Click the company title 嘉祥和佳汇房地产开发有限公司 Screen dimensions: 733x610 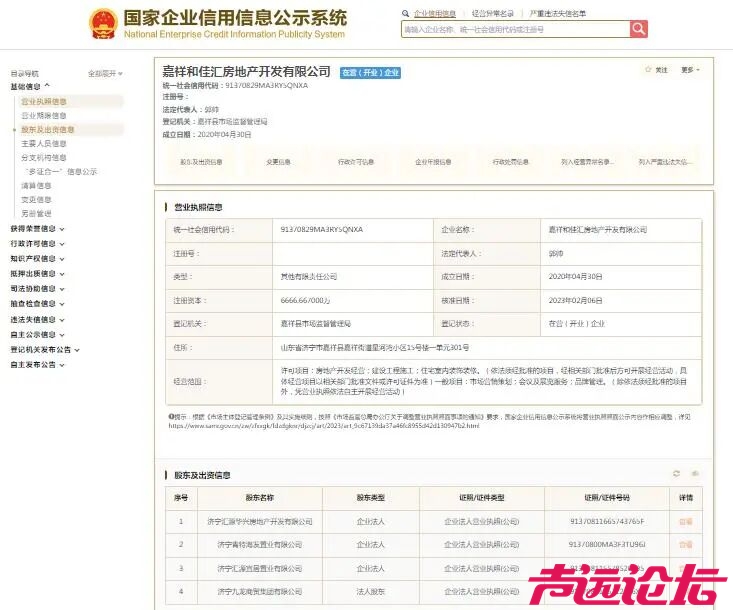[246, 72]
